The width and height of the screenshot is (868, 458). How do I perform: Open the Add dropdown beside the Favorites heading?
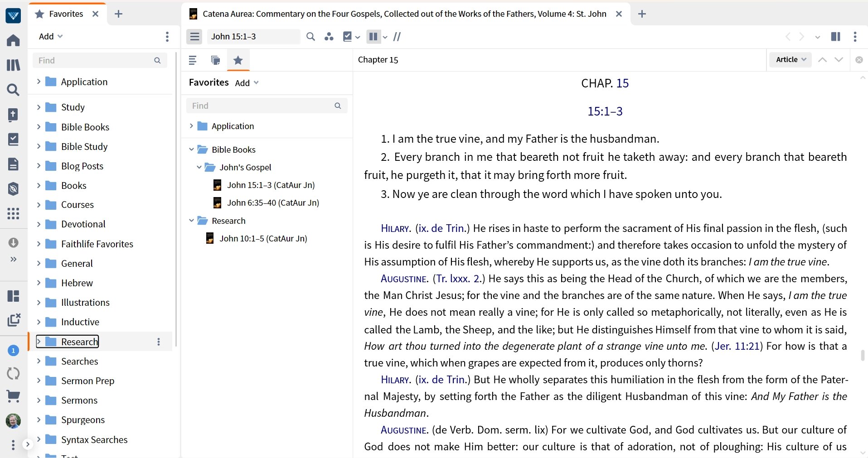(x=247, y=83)
